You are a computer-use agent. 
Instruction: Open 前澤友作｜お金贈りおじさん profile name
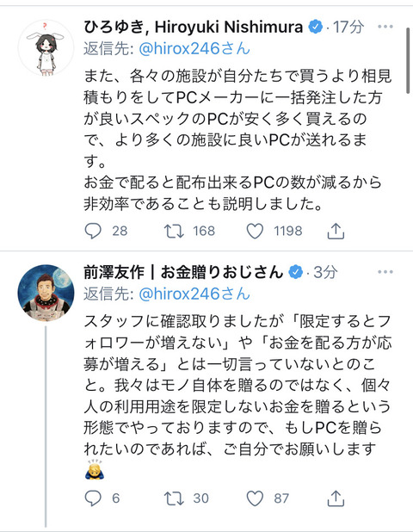[183, 272]
